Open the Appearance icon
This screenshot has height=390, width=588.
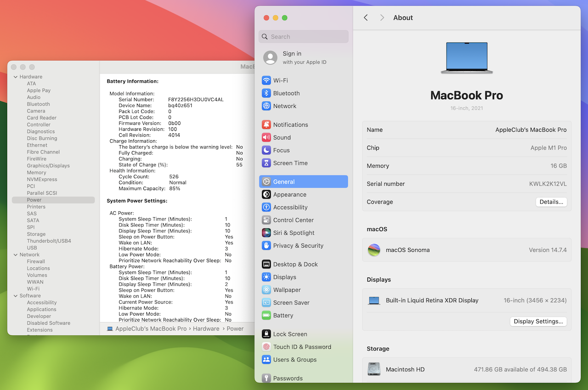[x=266, y=194]
